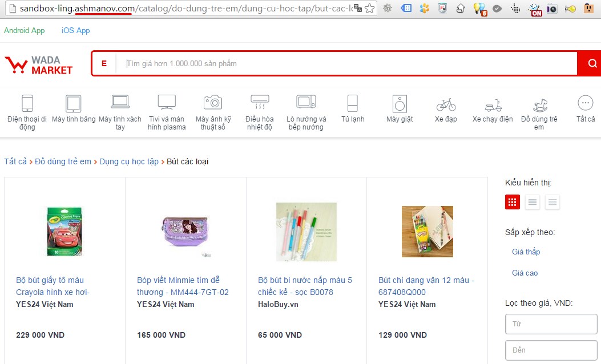Viewport: 601px width, 364px height.
Task: Open the Xe đạp bicycle category
Action: [446, 104]
